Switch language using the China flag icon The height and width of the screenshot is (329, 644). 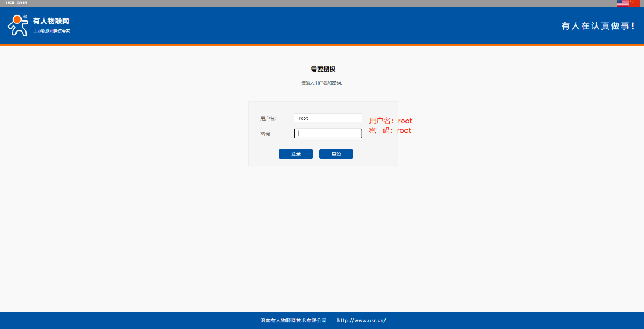pyautogui.click(x=635, y=3)
